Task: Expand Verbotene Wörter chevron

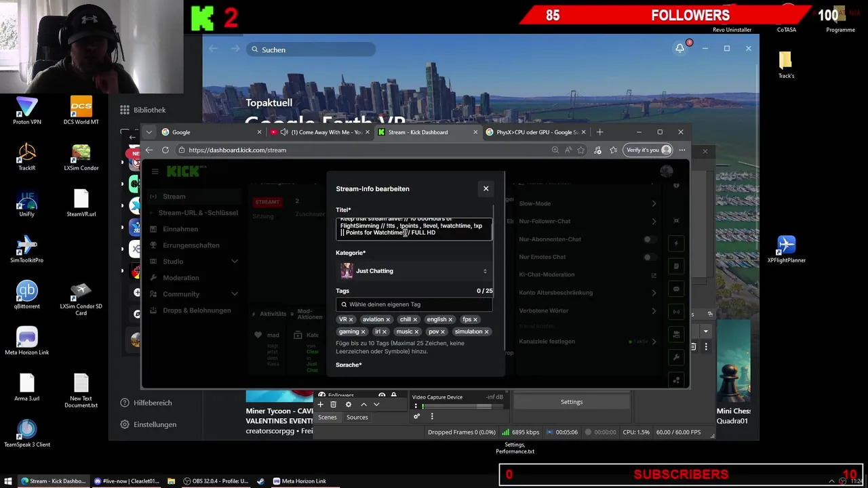Action: [x=654, y=310]
